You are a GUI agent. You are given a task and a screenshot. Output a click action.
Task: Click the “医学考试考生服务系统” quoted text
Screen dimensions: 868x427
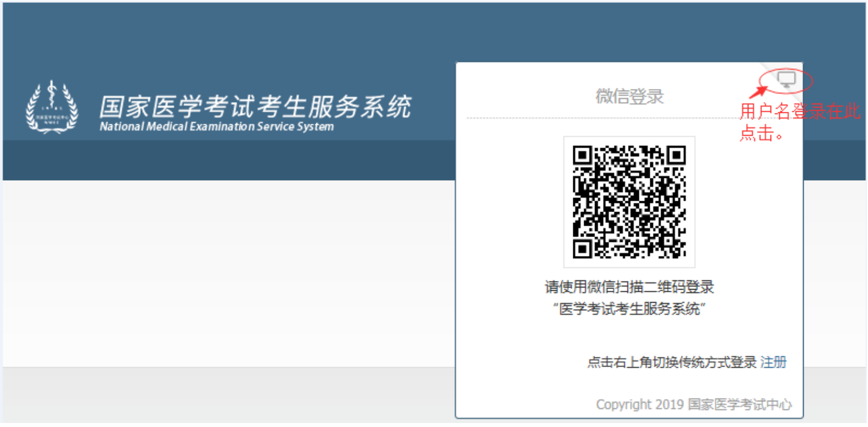click(629, 310)
